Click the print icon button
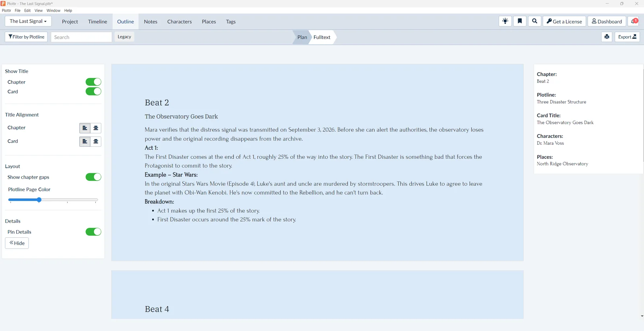 (607, 37)
